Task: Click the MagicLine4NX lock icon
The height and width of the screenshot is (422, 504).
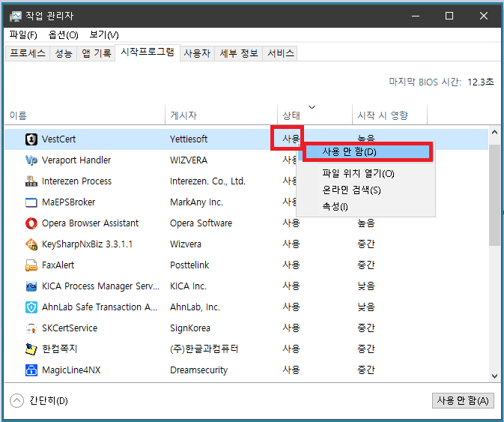Action: (x=31, y=370)
